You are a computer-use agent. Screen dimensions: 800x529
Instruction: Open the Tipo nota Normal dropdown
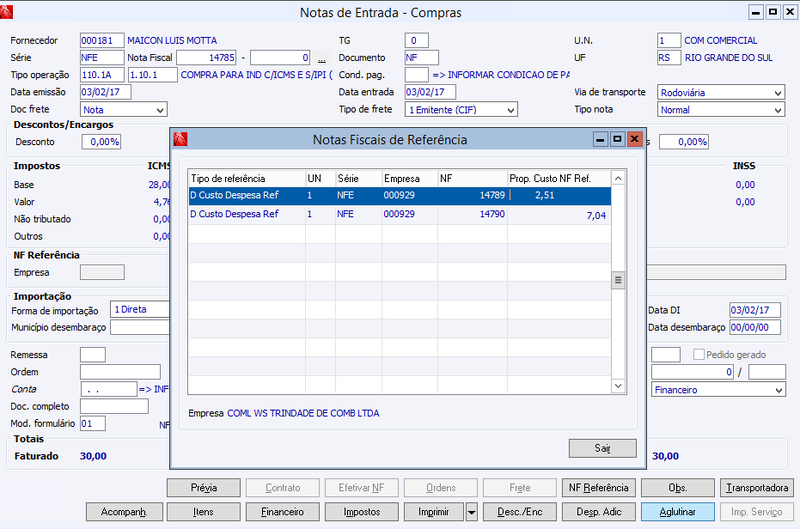[x=720, y=110]
